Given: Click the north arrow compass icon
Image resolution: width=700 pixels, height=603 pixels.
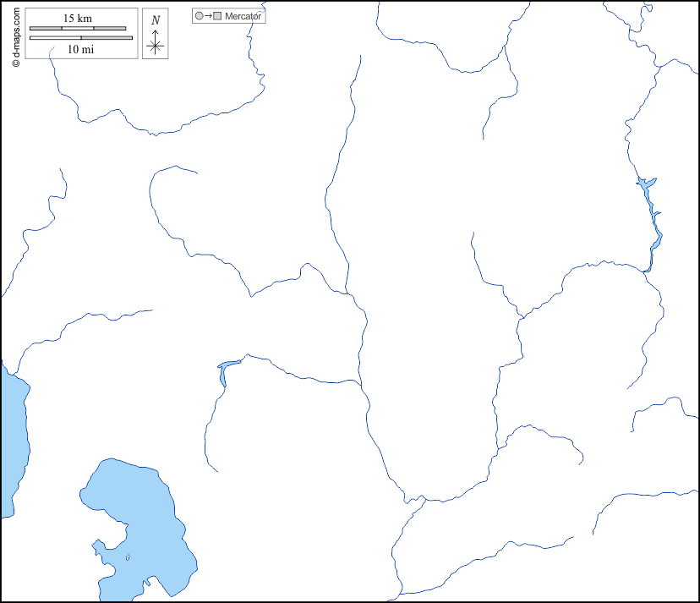Looking at the screenshot, I should pos(155,34).
